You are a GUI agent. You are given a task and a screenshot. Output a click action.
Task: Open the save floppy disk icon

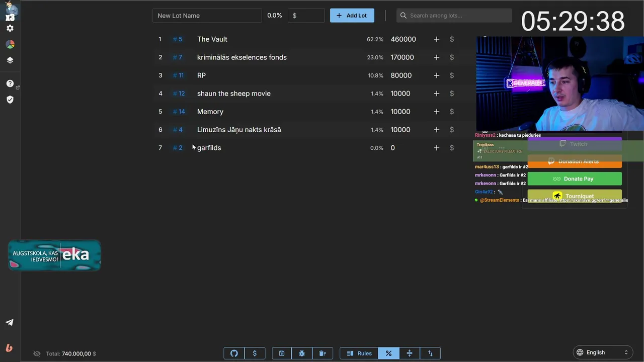coord(282,353)
